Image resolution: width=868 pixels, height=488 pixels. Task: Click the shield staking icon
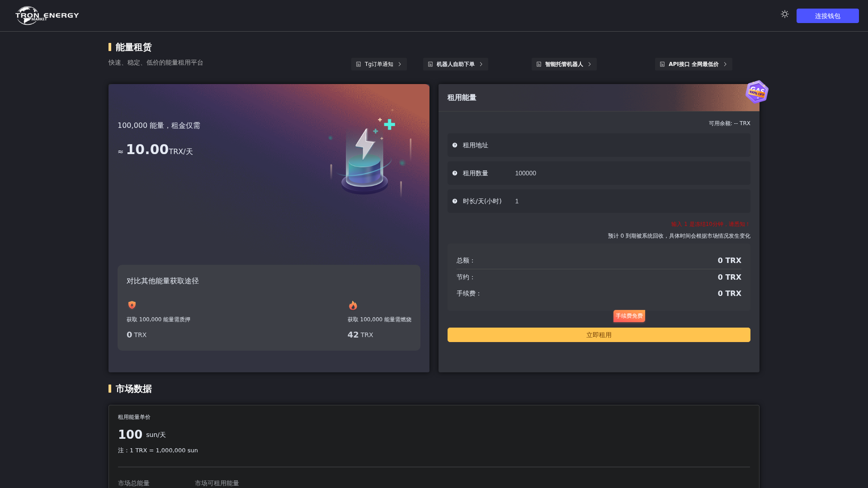tap(132, 305)
